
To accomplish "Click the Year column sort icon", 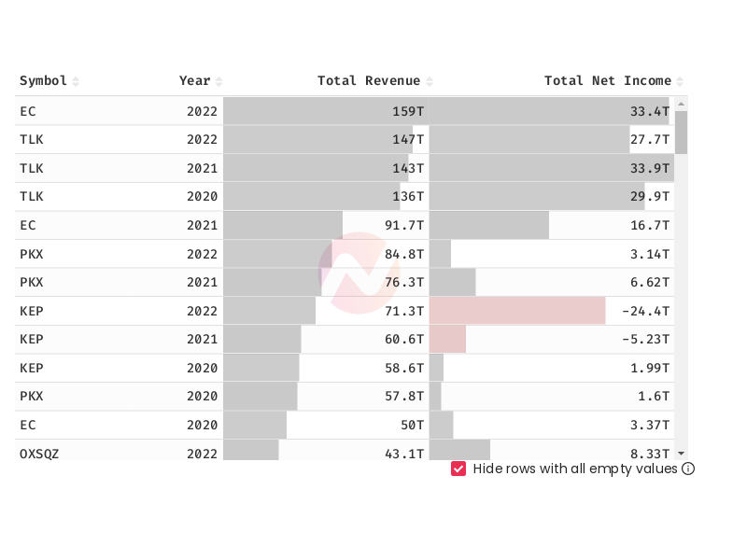I will tap(218, 81).
